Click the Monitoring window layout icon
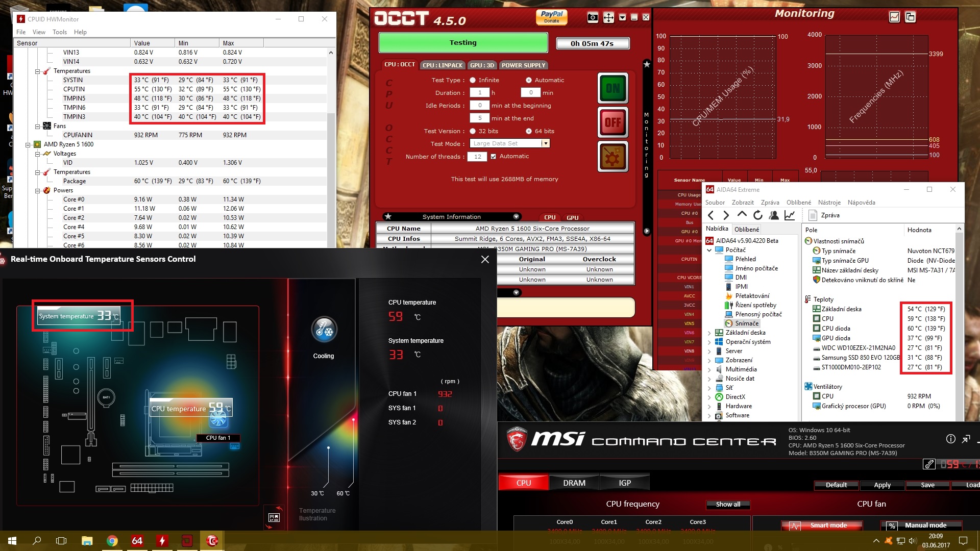Screen dimensions: 980x551 coord(910,17)
